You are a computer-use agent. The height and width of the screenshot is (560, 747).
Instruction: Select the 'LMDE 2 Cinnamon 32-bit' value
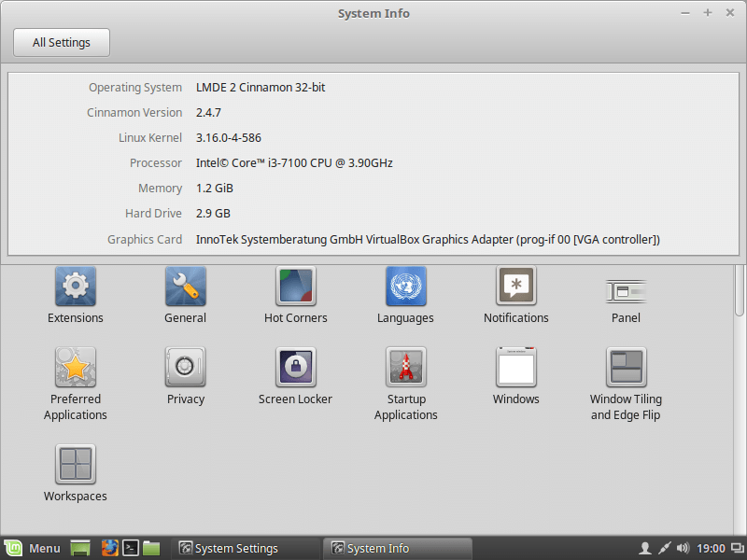[261, 88]
